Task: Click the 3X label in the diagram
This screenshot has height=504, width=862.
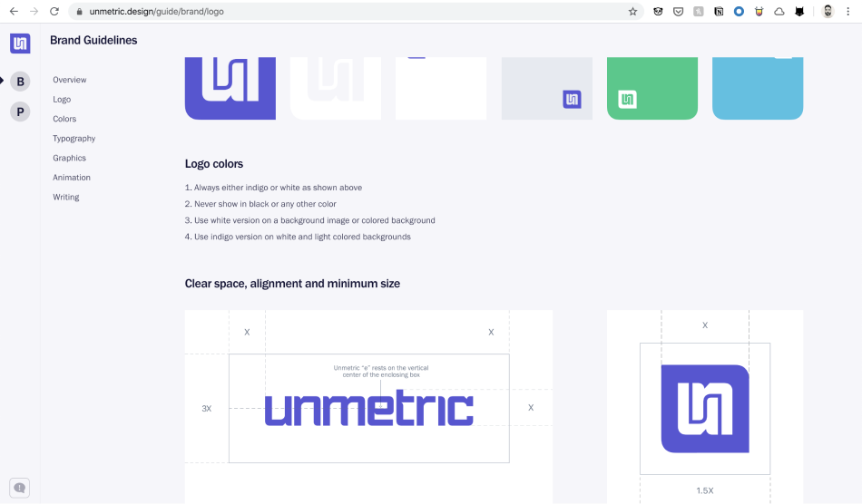Action: coord(207,409)
